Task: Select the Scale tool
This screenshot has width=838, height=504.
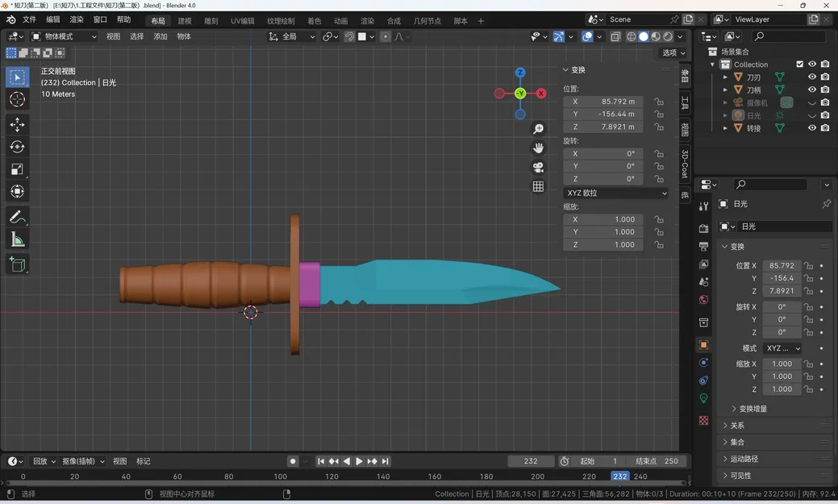Action: coord(17,169)
